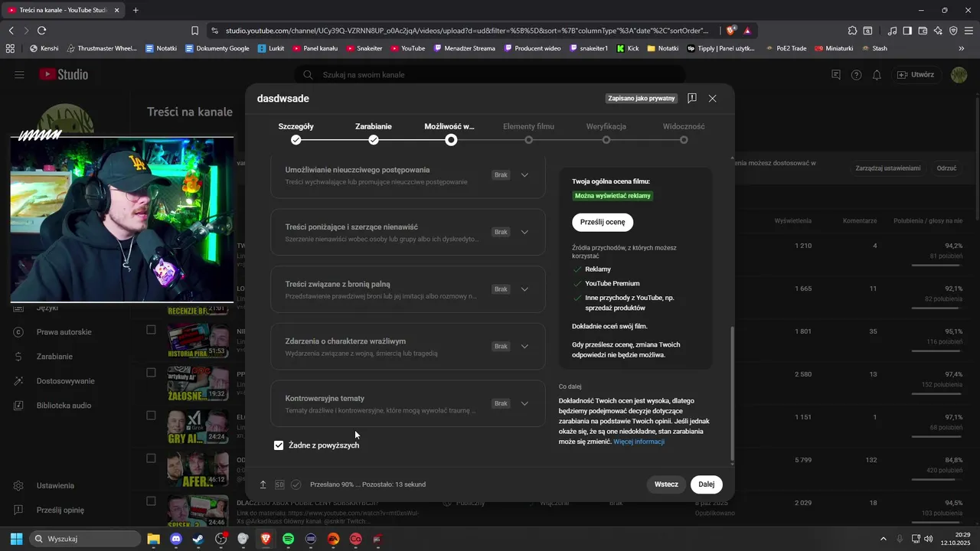
Task: Open File Explorer from the taskbar
Action: (x=153, y=539)
